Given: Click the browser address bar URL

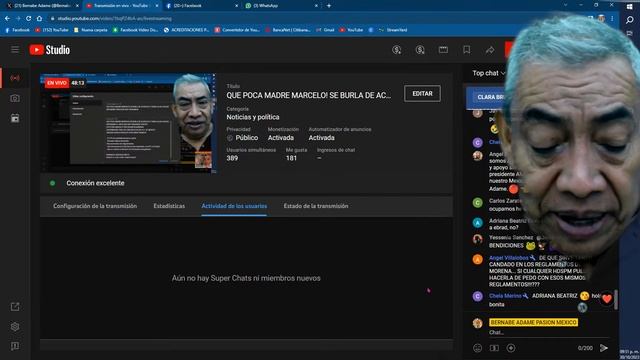Looking at the screenshot, I should pyautogui.click(x=114, y=18).
